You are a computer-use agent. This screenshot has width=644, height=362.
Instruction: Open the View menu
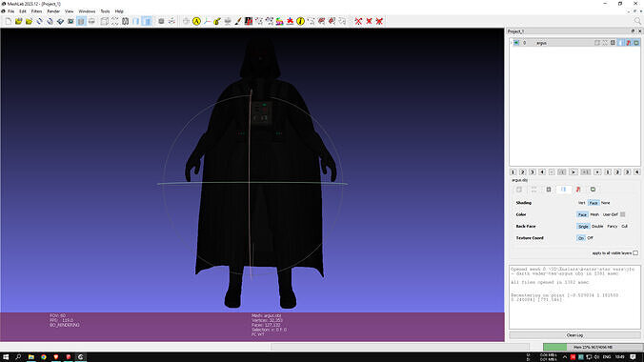[69, 11]
